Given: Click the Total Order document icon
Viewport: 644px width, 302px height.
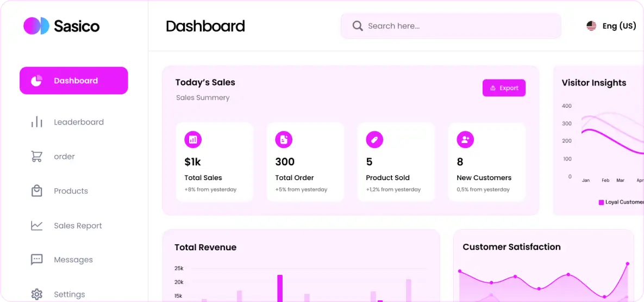Looking at the screenshot, I should point(284,140).
